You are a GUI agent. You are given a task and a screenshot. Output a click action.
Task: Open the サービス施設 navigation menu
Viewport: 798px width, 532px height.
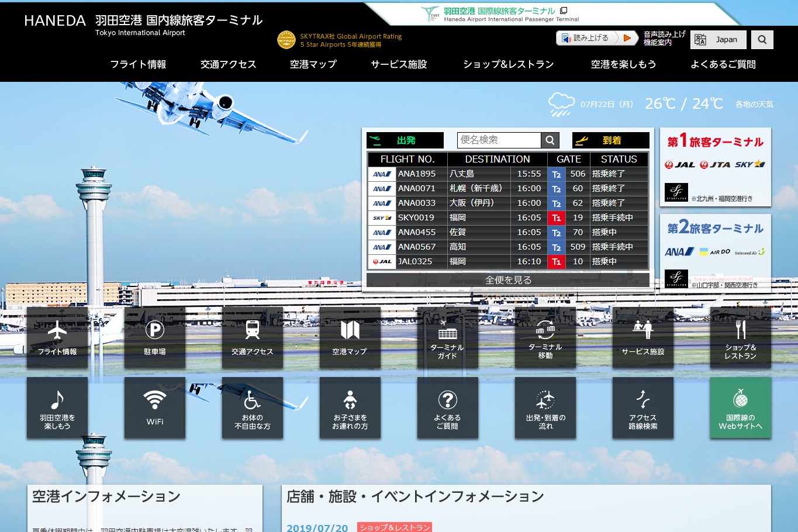tap(399, 64)
